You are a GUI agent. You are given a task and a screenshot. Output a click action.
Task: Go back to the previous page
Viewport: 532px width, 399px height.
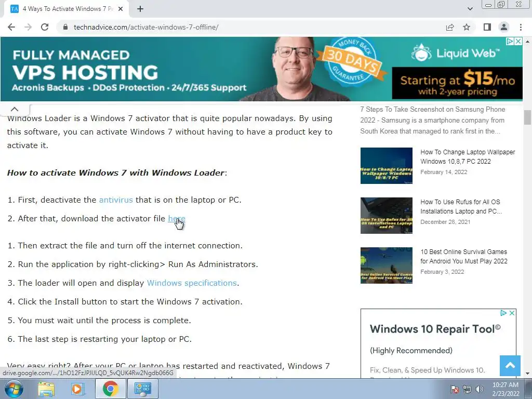[x=11, y=27]
